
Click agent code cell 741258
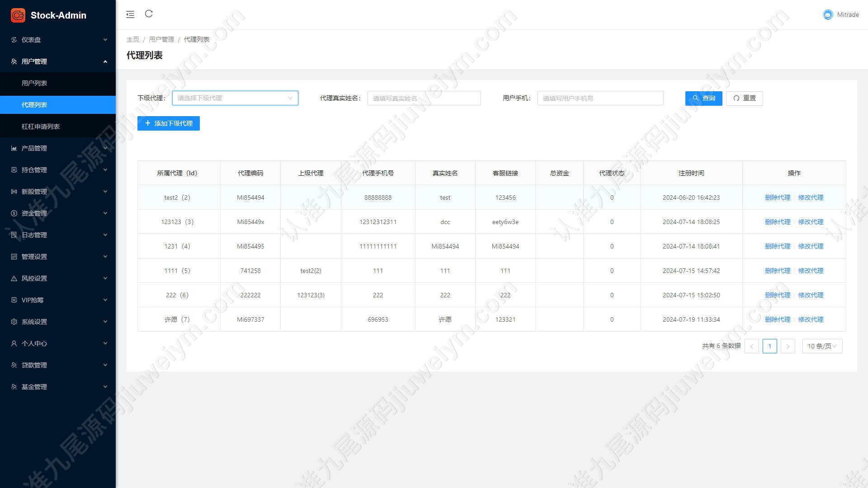[250, 271]
